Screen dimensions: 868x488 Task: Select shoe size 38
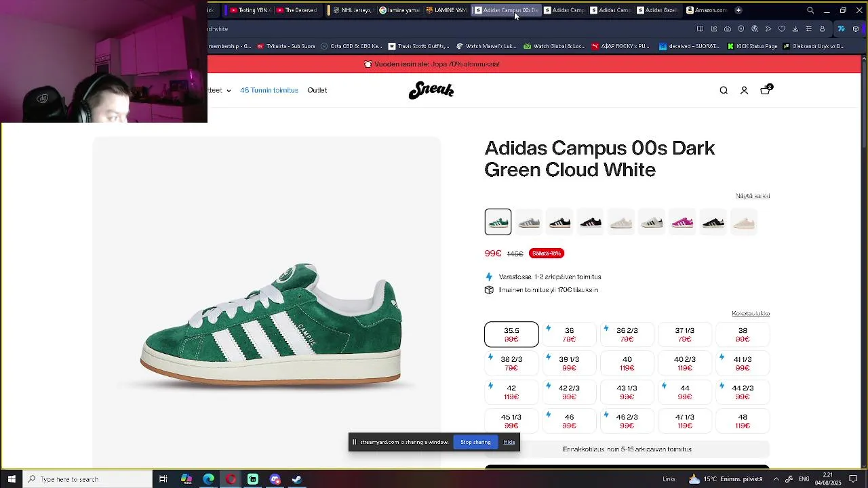pyautogui.click(x=743, y=334)
